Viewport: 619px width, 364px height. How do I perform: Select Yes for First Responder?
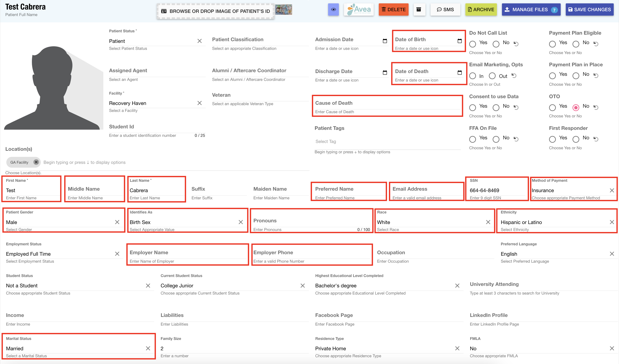[x=552, y=139]
